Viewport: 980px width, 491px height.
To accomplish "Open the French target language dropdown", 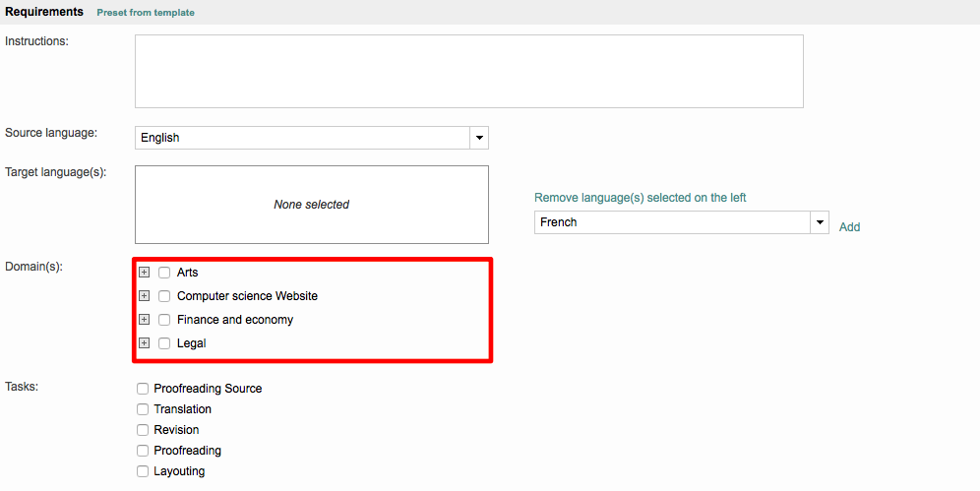I will coord(819,222).
